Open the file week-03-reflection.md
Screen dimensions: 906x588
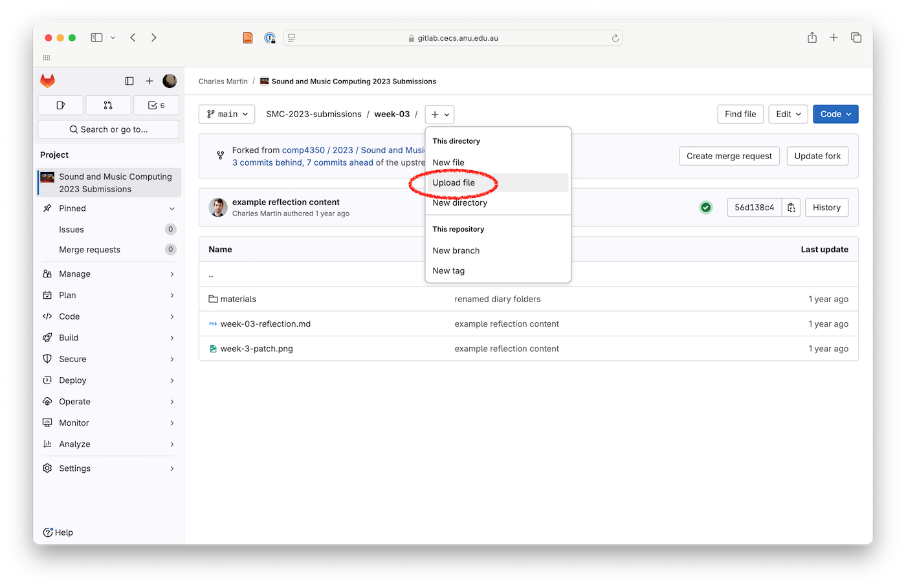click(x=265, y=323)
